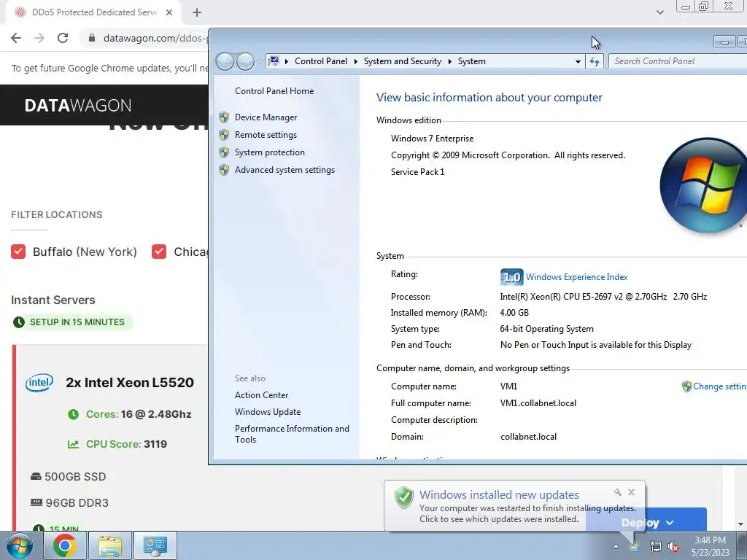Click the Control Panel forward arrow button
This screenshot has height=560, width=747.
tap(245, 61)
